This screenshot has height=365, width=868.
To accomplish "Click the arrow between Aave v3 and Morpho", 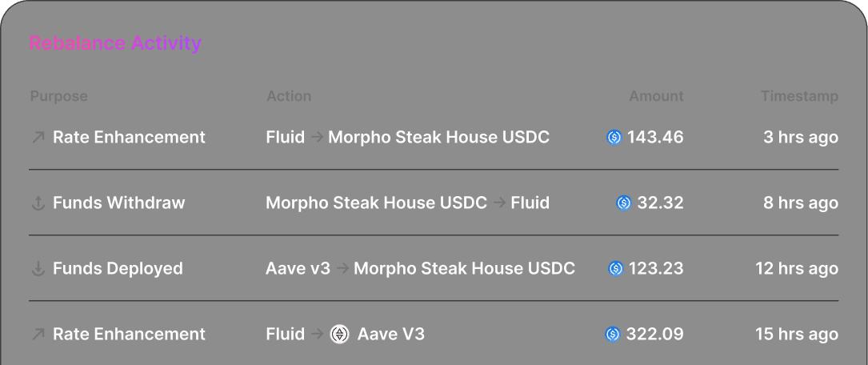I will click(342, 269).
